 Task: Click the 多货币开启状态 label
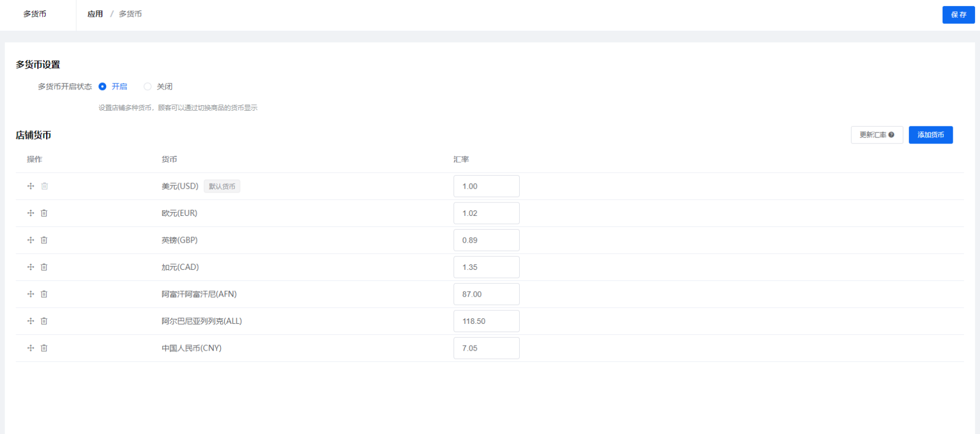pyautogui.click(x=65, y=86)
